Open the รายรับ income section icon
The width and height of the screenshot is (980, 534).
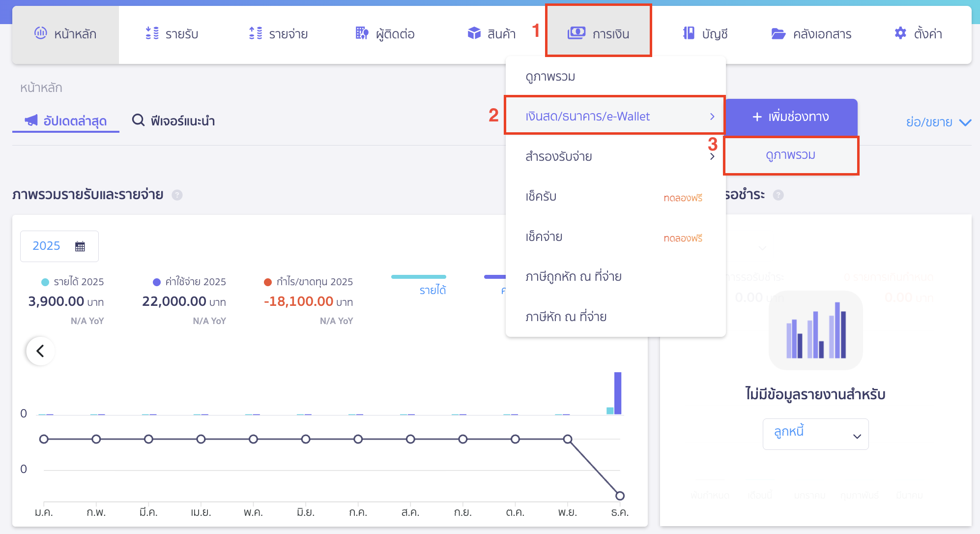click(x=152, y=33)
